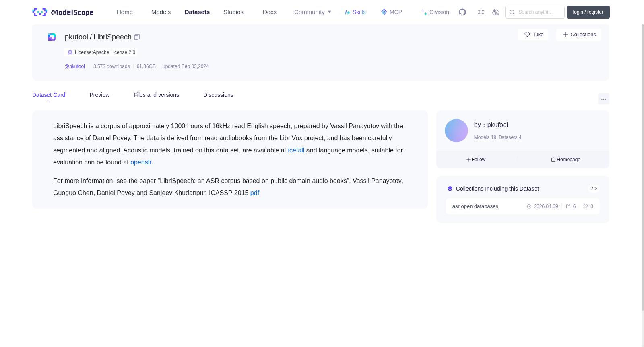Image resolution: width=644 pixels, height=347 pixels.
Task: Open the Datasets navigation item
Action: [197, 12]
